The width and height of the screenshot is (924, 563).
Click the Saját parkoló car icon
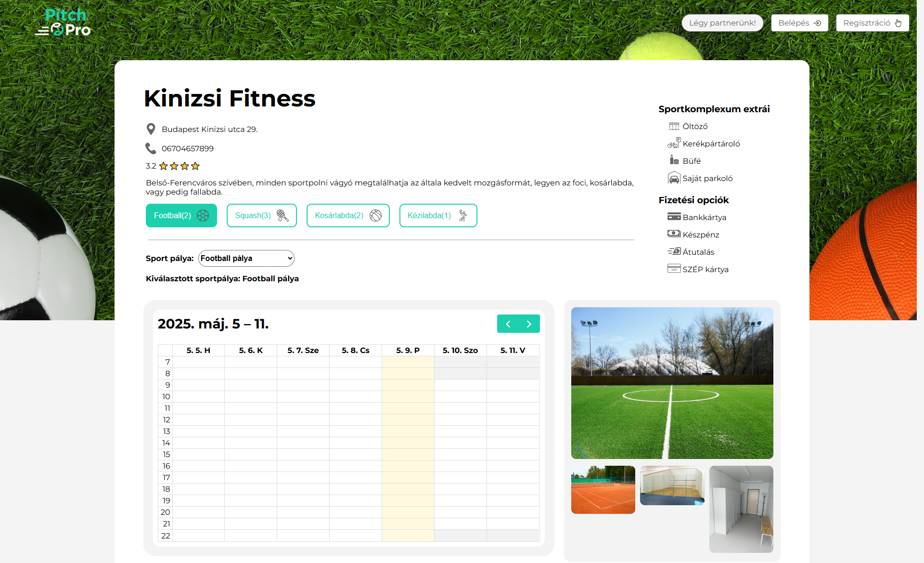(674, 178)
